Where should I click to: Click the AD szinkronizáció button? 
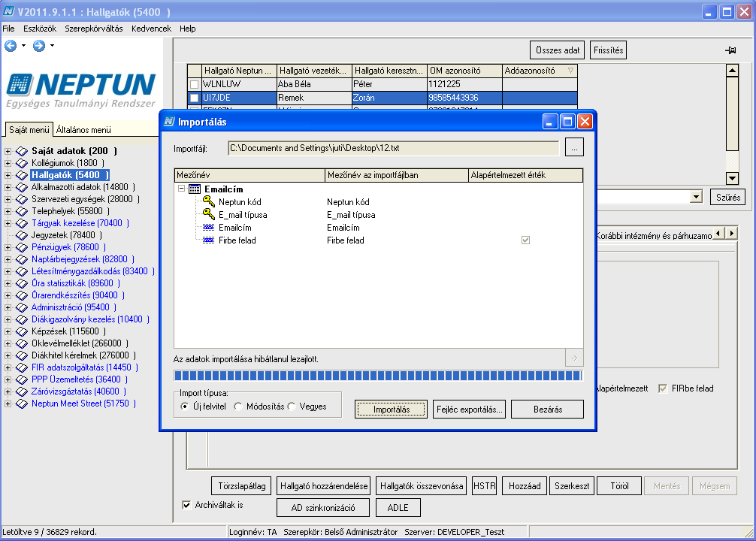pos(323,508)
